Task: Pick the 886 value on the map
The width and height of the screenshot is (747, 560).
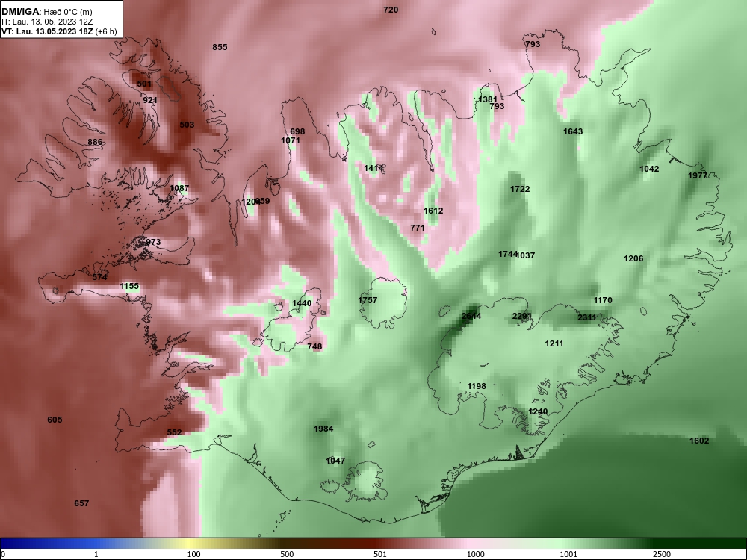Action: (95, 142)
